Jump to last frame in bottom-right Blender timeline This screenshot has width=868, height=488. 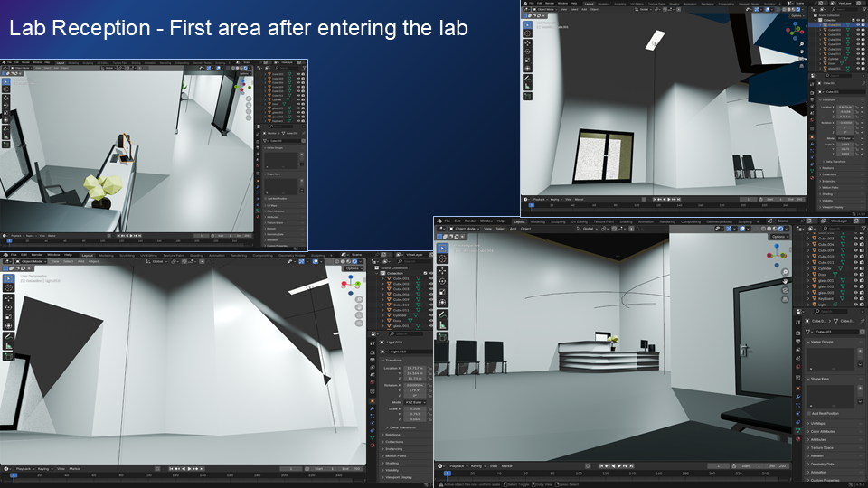(x=632, y=466)
